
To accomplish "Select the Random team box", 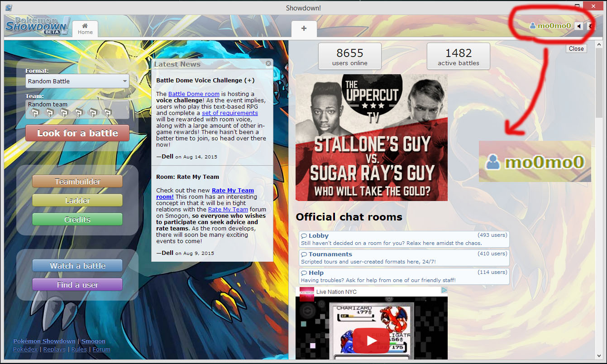I will (77, 110).
